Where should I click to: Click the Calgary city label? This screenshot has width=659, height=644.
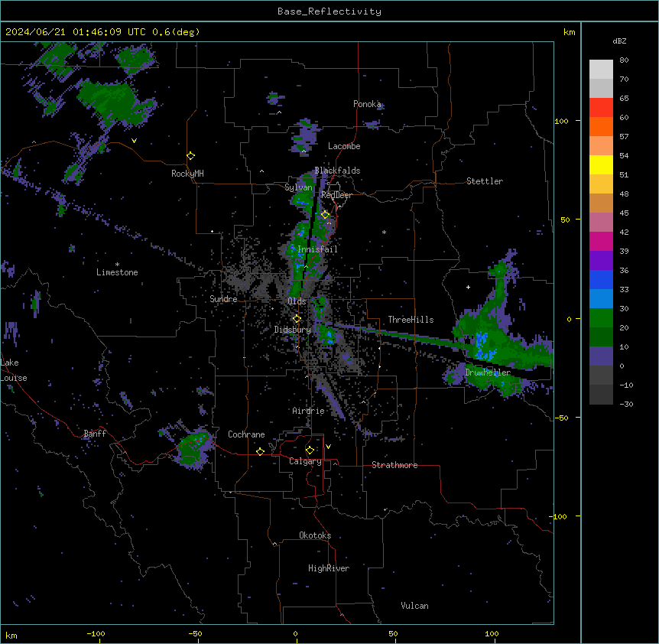(305, 461)
